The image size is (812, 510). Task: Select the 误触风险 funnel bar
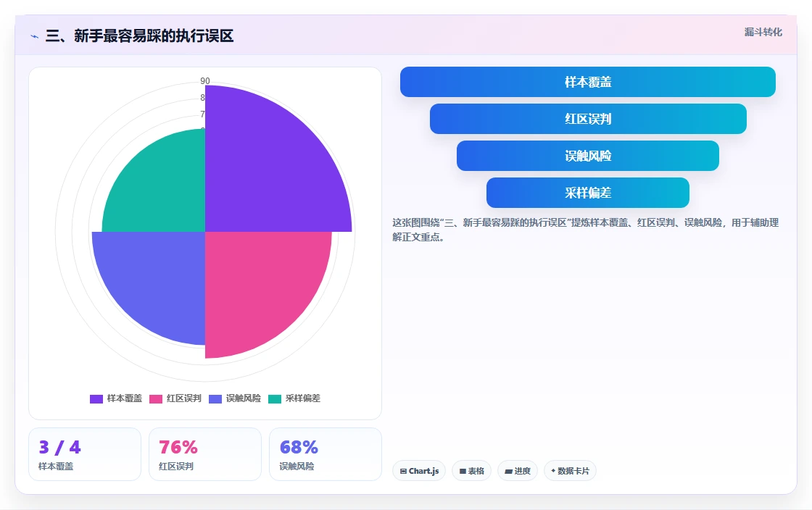[x=588, y=156]
